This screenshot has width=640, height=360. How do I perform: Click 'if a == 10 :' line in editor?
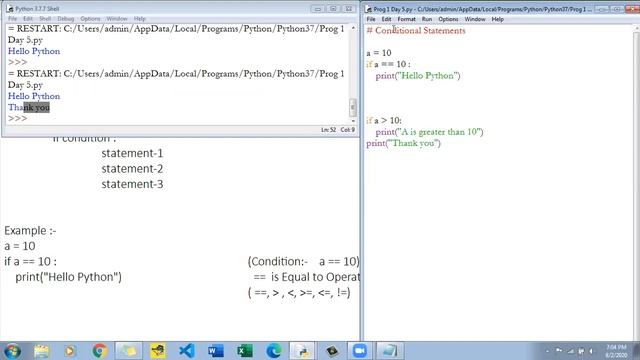[x=388, y=64]
